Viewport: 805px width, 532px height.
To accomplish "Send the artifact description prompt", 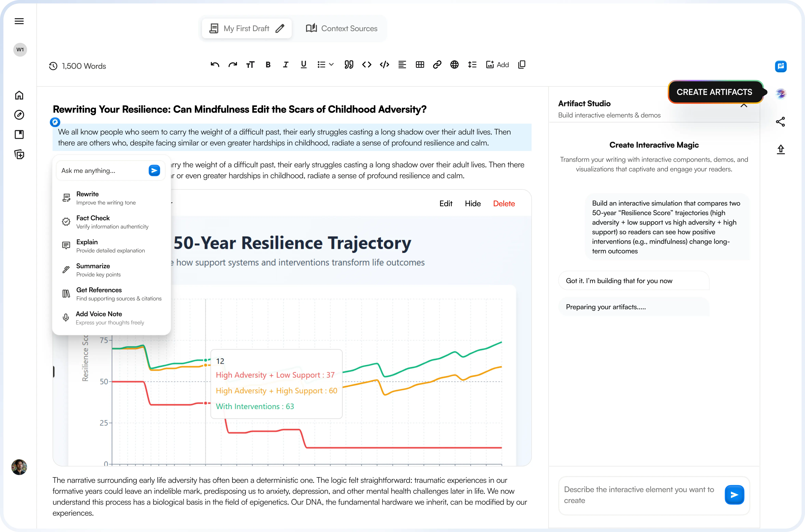I will click(x=734, y=495).
